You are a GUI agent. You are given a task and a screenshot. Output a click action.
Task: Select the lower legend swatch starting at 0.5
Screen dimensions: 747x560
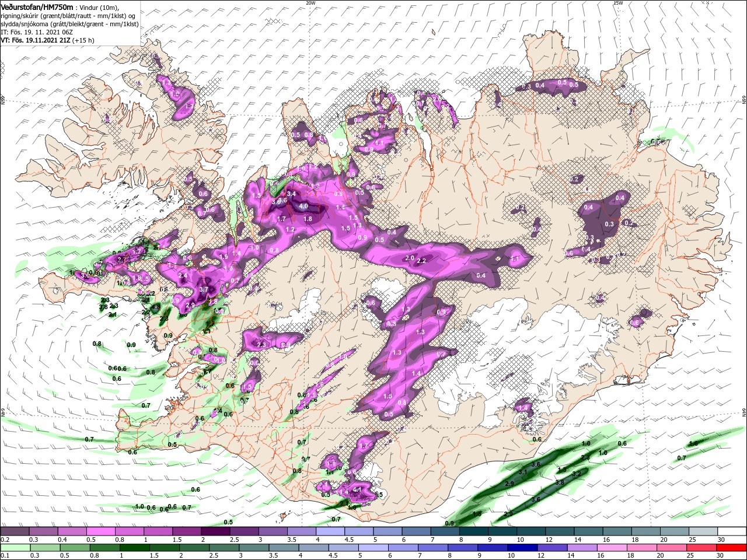[75, 548]
